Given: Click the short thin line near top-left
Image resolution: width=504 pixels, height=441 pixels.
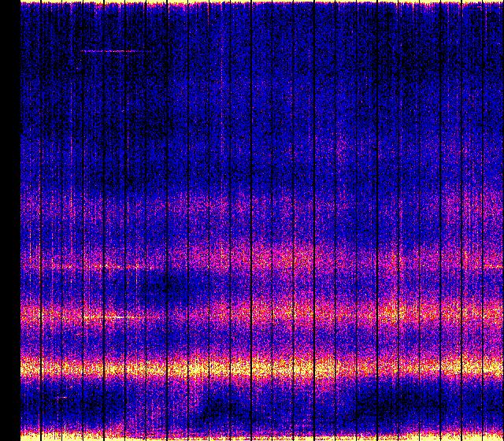Looking at the screenshot, I should pyautogui.click(x=116, y=51).
